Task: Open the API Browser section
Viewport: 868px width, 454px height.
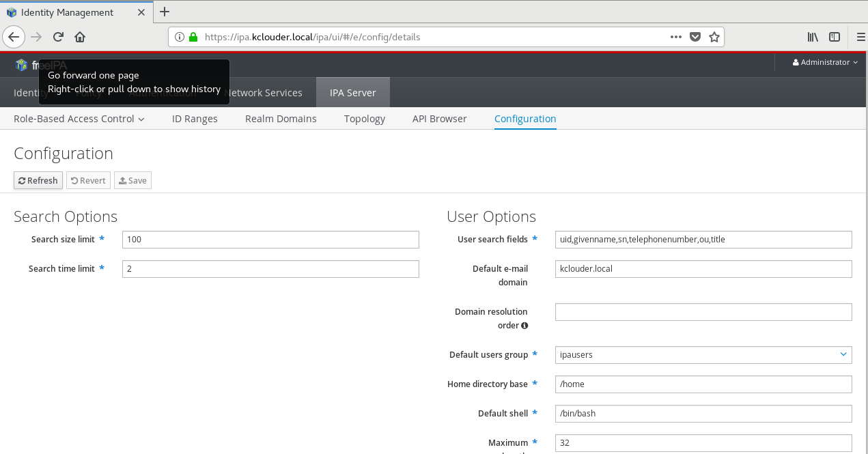Action: 440,119
